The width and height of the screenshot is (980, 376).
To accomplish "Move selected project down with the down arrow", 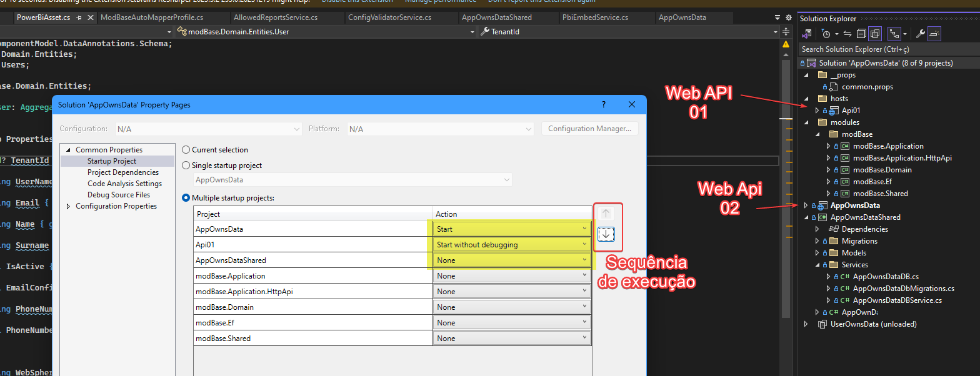I will 605,234.
